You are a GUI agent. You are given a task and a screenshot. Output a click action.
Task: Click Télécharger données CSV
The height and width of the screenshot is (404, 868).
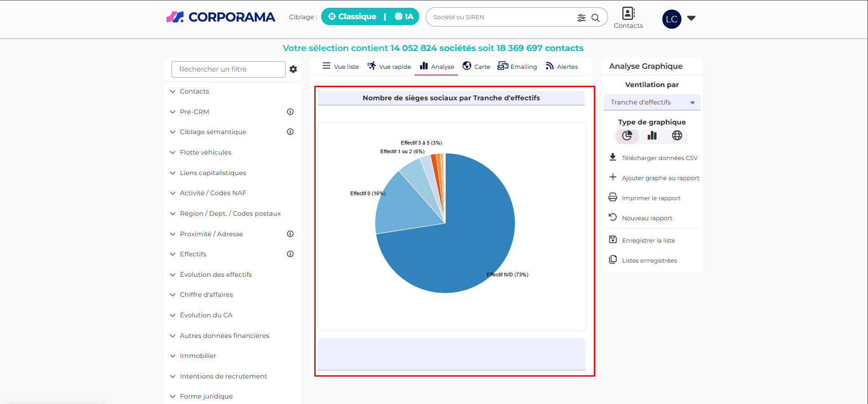(659, 158)
